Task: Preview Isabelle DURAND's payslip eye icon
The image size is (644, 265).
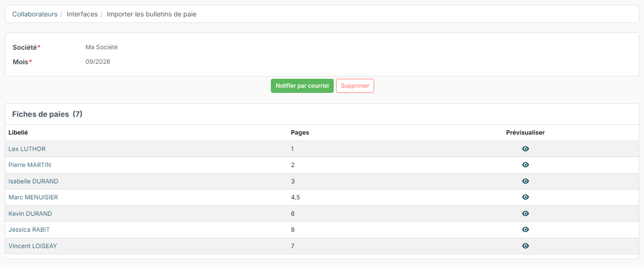Action: [525, 181]
